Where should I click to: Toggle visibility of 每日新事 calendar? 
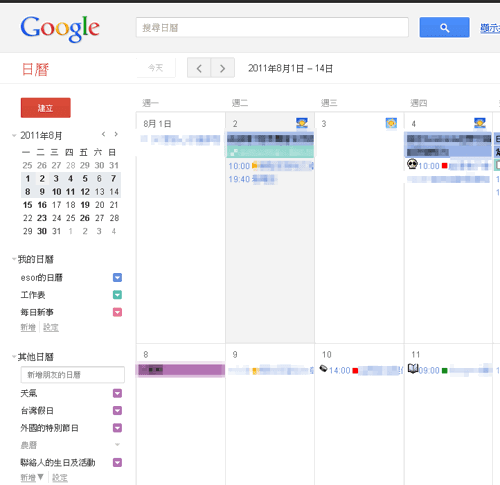[37, 312]
